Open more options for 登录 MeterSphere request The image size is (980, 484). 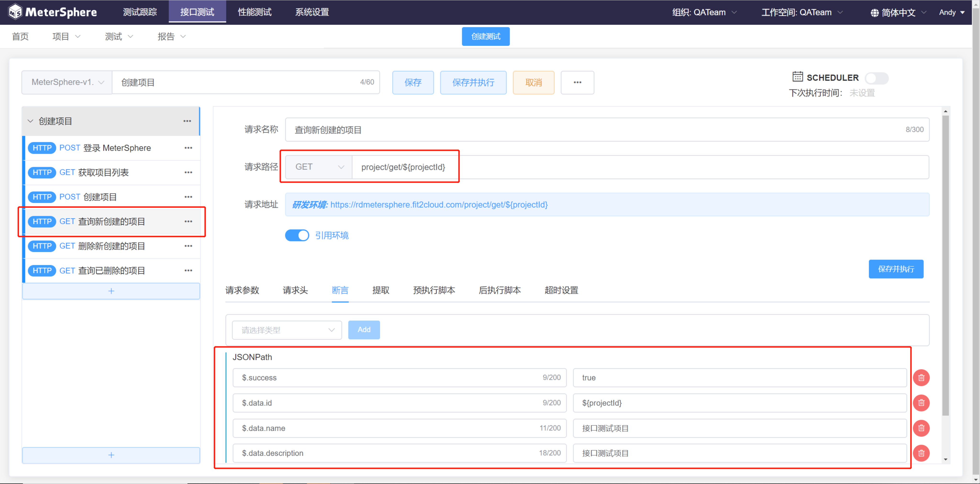tap(188, 148)
